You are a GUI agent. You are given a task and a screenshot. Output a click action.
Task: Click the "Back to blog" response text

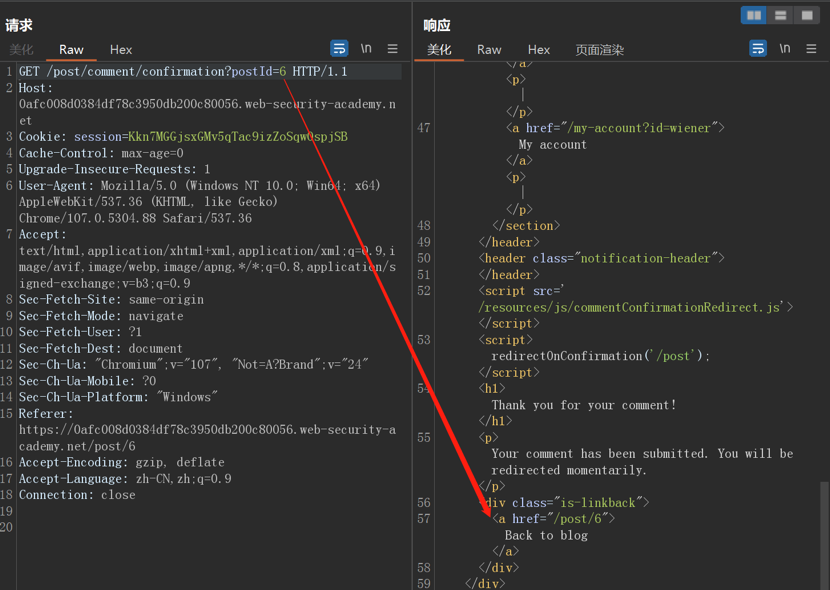(x=546, y=535)
